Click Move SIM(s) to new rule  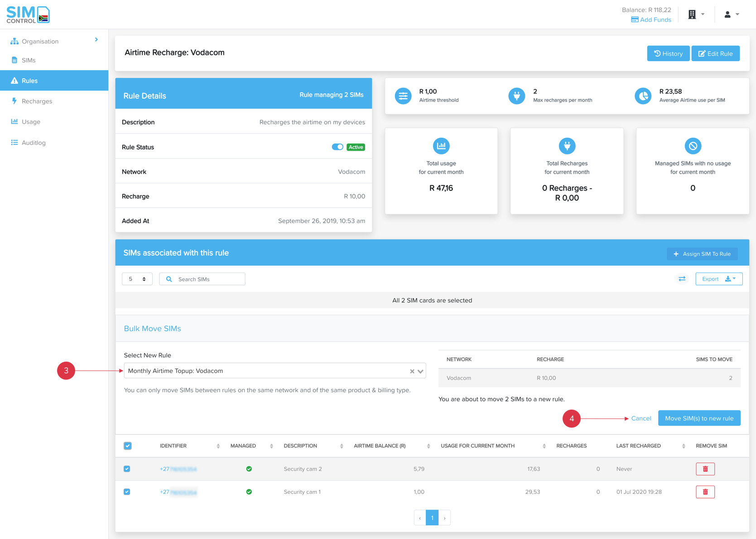tap(699, 418)
